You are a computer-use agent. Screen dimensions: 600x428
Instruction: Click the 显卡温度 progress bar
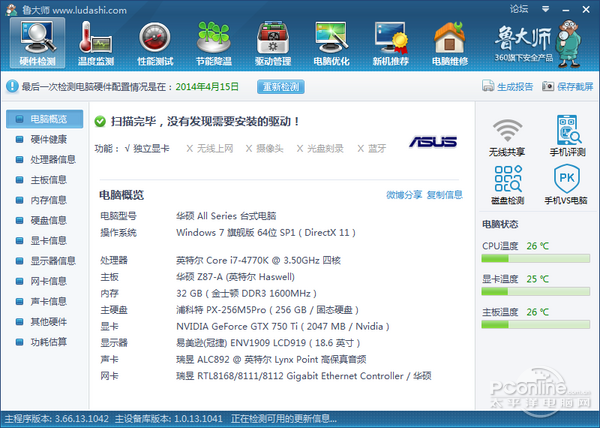[535, 292]
